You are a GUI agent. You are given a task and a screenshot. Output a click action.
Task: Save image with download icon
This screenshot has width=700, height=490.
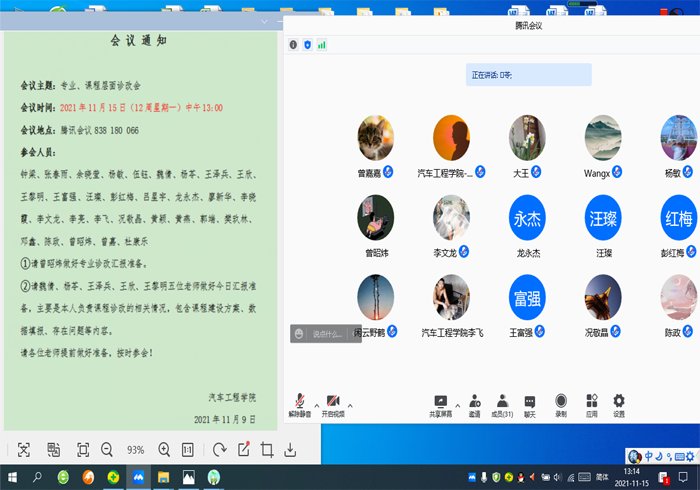click(290, 449)
